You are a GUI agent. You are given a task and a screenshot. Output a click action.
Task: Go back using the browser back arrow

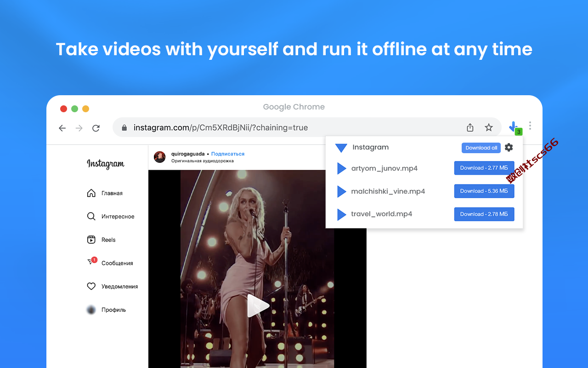click(x=62, y=128)
